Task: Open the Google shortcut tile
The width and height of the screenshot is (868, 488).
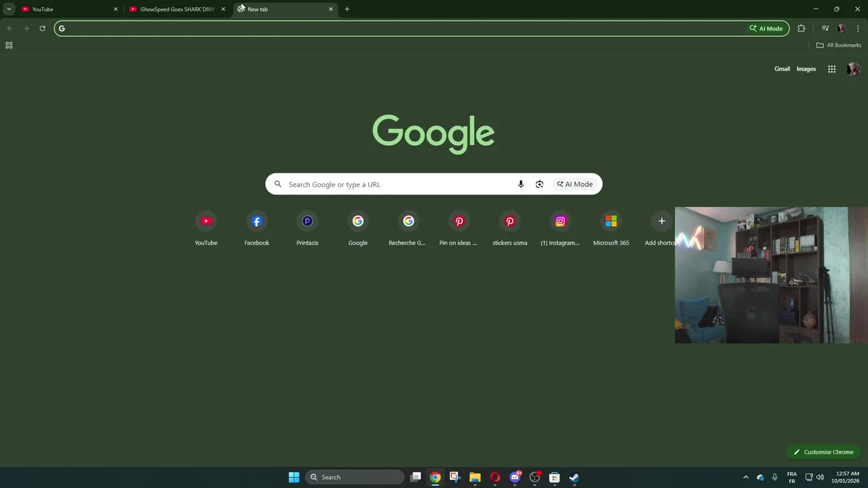Action: coord(358,228)
